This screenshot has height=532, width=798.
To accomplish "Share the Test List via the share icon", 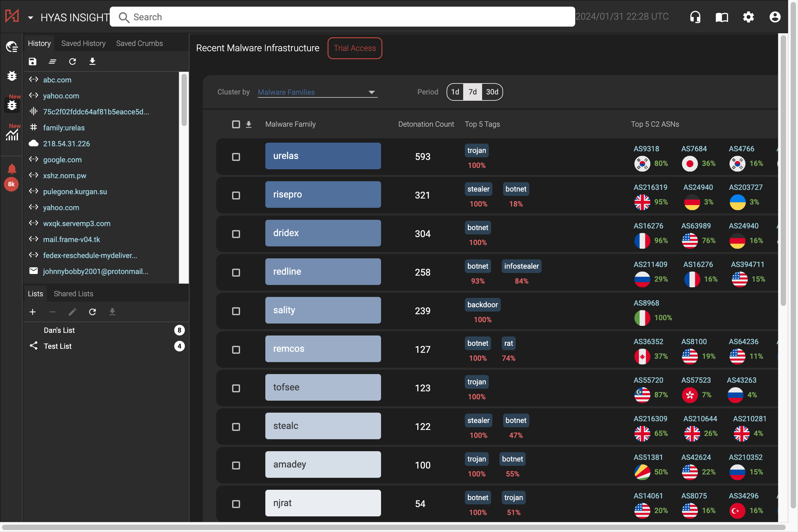I will 34,346.
